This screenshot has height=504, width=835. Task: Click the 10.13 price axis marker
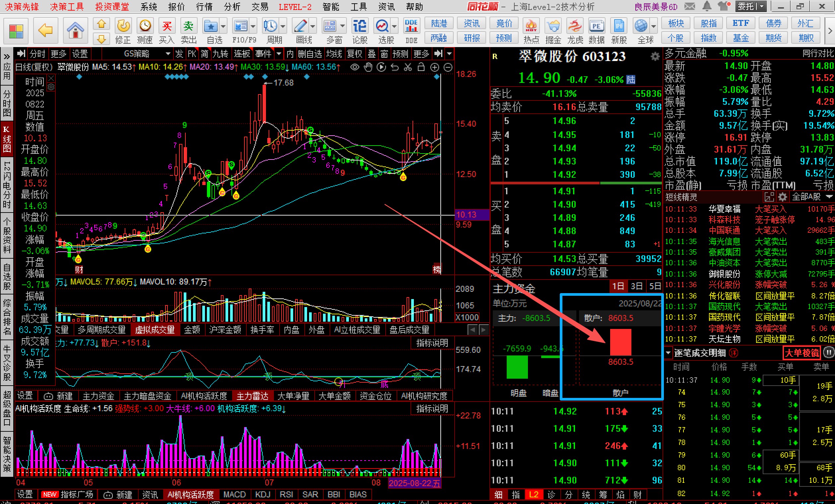471,215
